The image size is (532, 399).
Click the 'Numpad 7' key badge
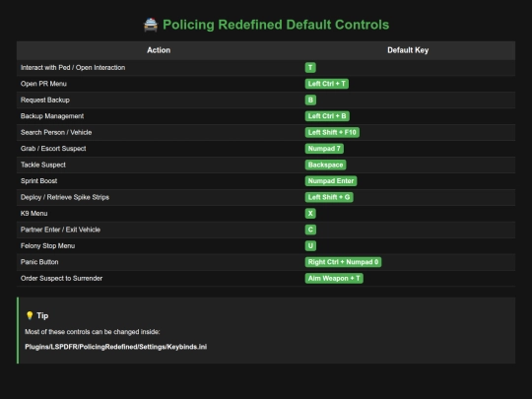pyautogui.click(x=324, y=149)
